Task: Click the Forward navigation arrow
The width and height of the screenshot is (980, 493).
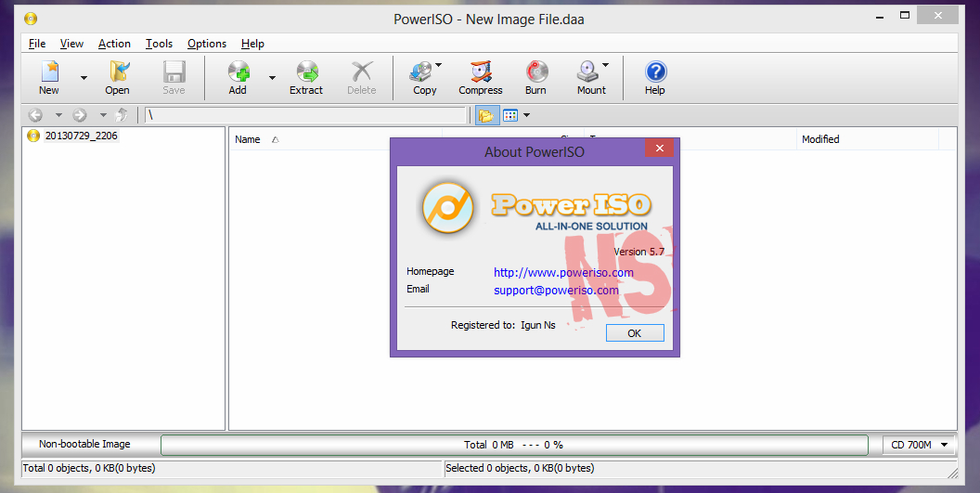Action: point(80,115)
